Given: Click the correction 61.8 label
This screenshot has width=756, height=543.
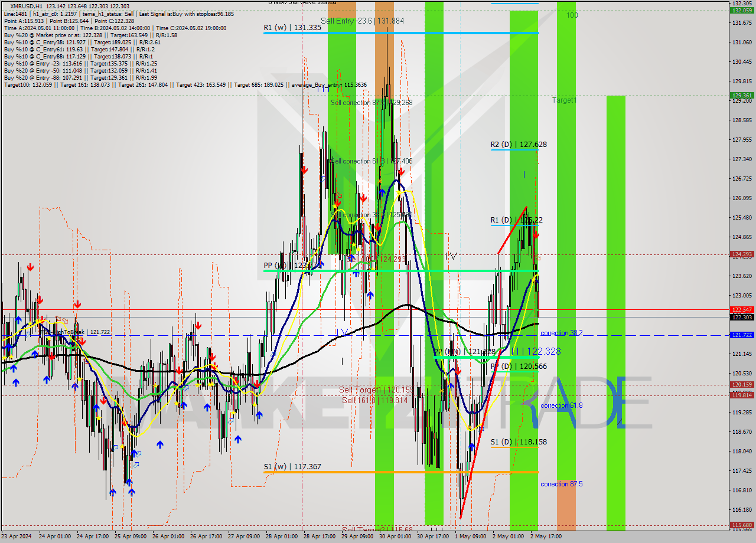Looking at the screenshot, I should click(562, 405).
